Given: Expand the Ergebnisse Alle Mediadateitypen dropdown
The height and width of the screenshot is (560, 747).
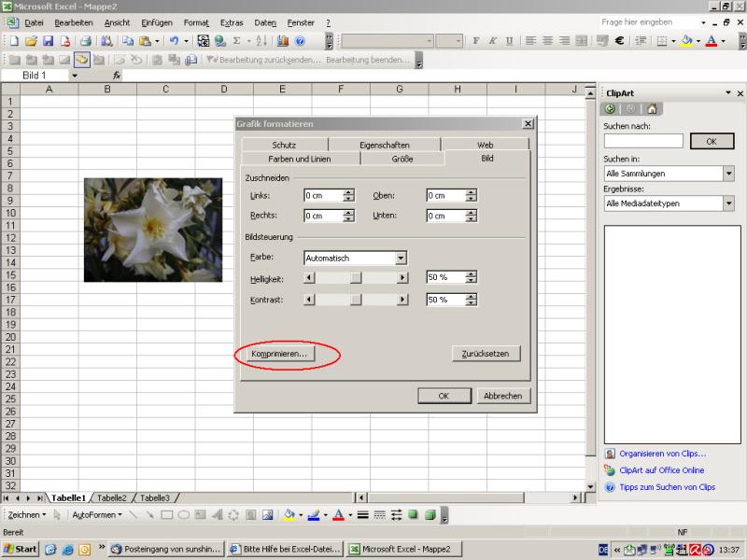Looking at the screenshot, I should click(x=727, y=203).
